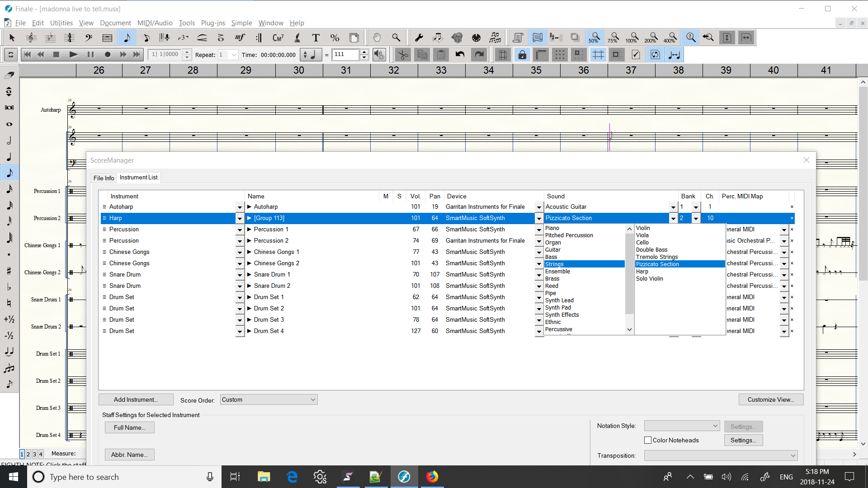
Task: Select the Chord tool (CM7)
Action: point(278,38)
